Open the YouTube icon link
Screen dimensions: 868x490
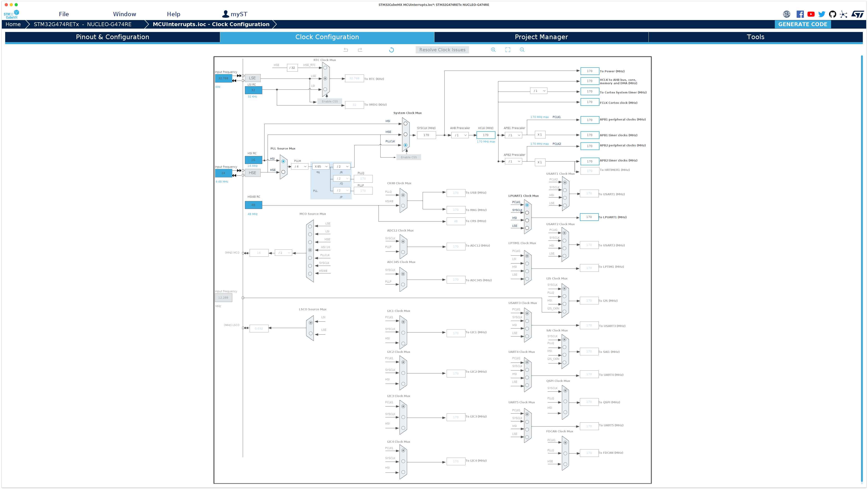(x=811, y=14)
